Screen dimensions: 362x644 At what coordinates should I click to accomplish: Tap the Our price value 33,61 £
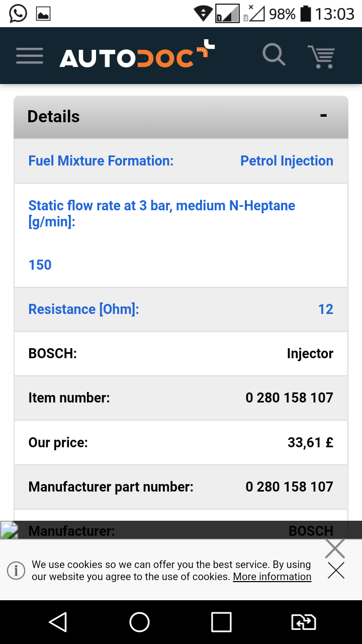(x=310, y=443)
